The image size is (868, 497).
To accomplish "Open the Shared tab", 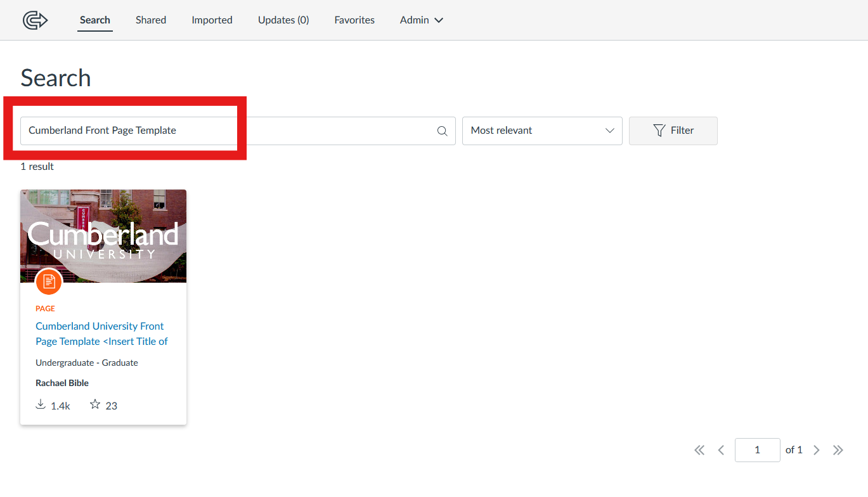I will (151, 20).
